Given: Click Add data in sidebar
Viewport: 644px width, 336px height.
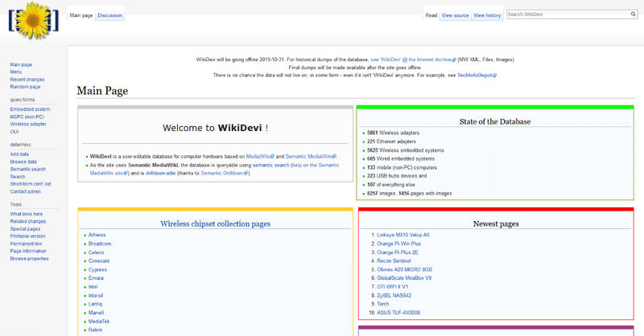Looking at the screenshot, I should click(x=19, y=154).
